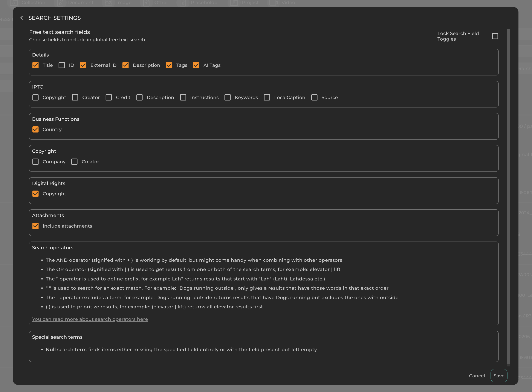The height and width of the screenshot is (392, 532).
Task: Click the Save button
Action: (x=498, y=376)
